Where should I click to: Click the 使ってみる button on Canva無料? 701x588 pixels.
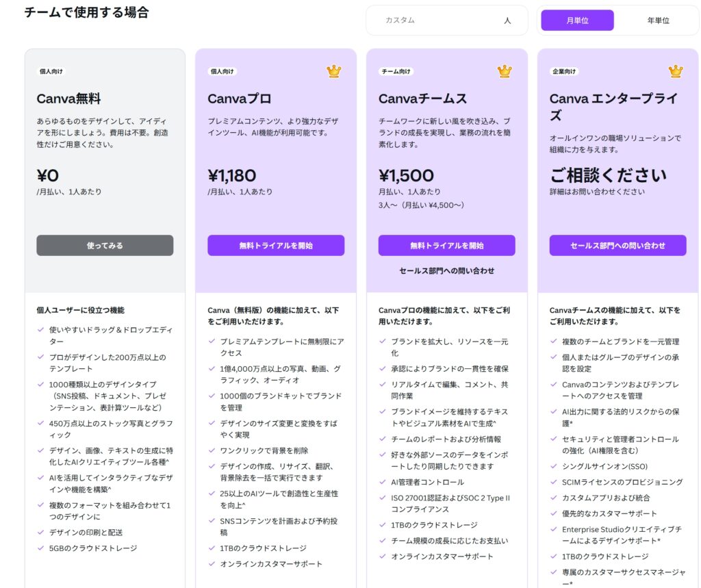click(105, 246)
